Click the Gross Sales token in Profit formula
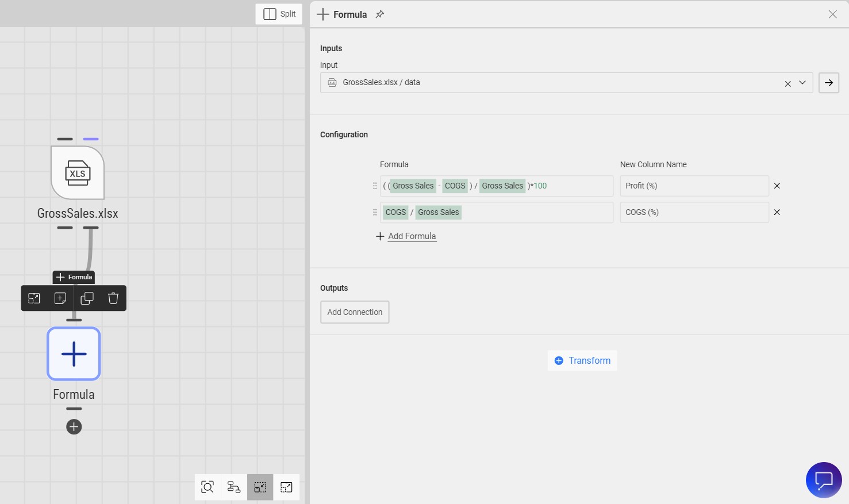Screen dimensions: 849x504 (x=413, y=186)
